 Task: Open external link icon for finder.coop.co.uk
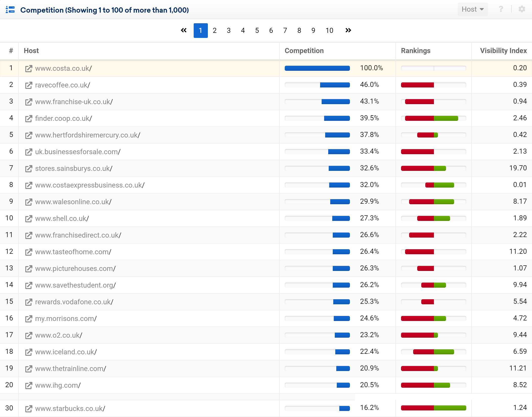29,119
